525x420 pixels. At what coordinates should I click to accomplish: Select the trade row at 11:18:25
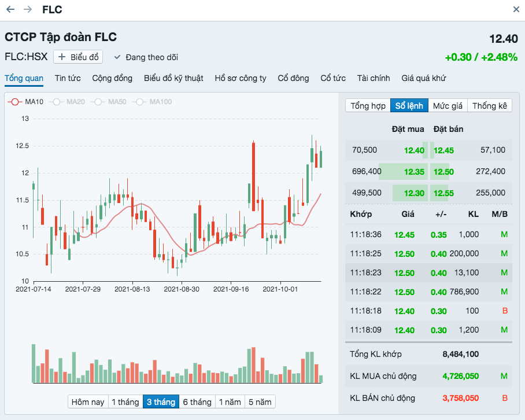(x=428, y=253)
